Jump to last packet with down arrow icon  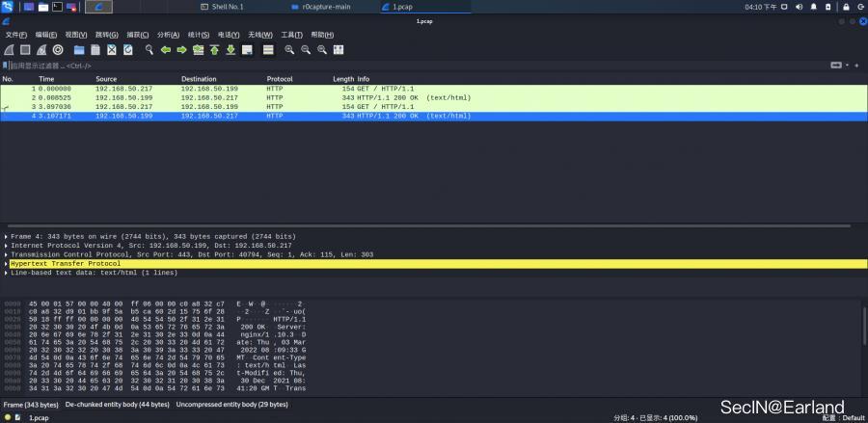(x=231, y=49)
